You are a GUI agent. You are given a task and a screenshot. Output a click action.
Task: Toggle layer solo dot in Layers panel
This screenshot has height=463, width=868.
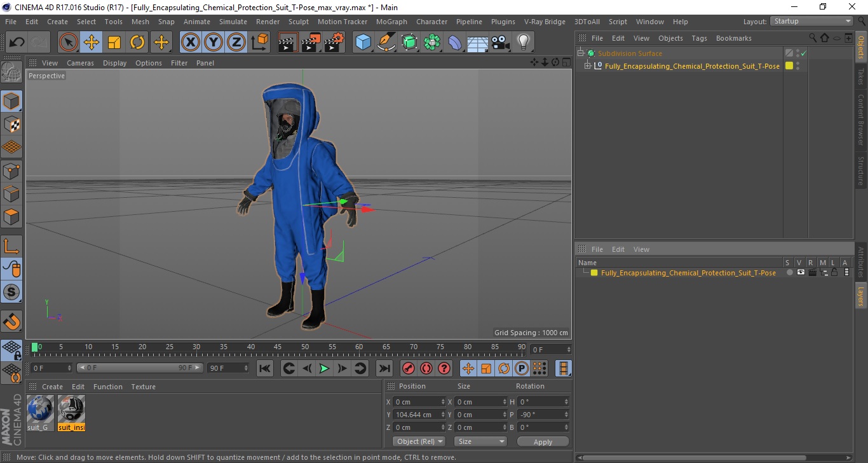pyautogui.click(x=789, y=272)
